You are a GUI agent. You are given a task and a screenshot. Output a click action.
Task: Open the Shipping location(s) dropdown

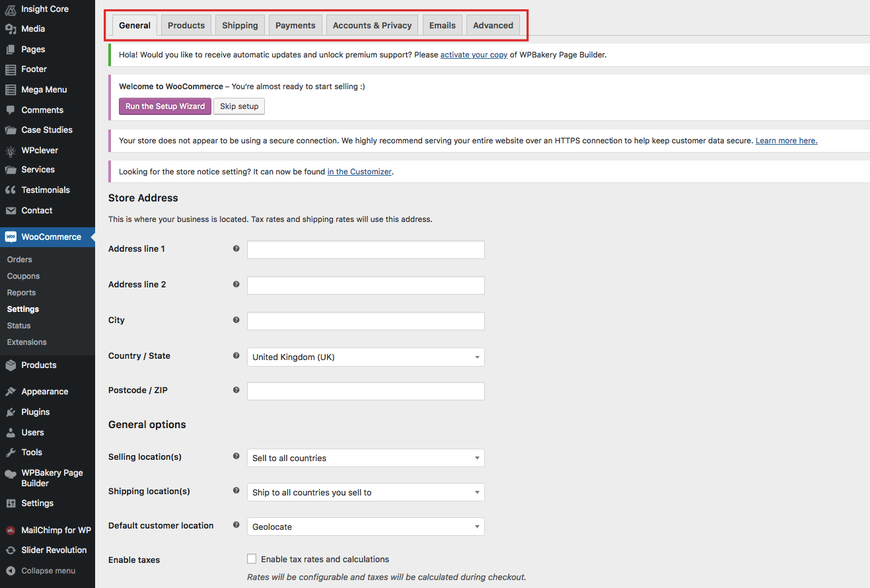point(365,492)
